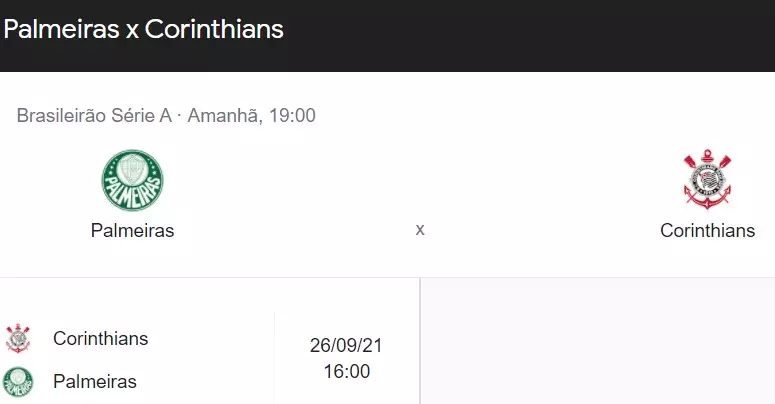Open Palmeiras name below the large crest

pyautogui.click(x=132, y=230)
